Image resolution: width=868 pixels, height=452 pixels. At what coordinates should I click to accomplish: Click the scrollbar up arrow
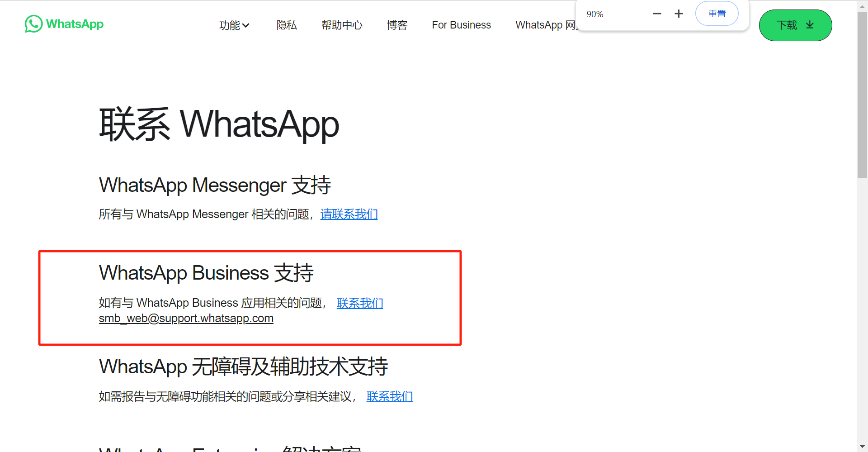coord(862,5)
